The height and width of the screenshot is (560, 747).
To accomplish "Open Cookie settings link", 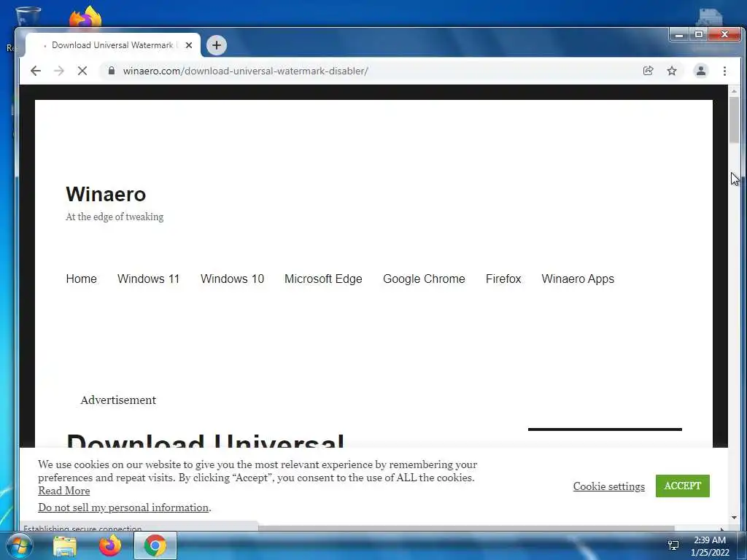I will coord(608,486).
